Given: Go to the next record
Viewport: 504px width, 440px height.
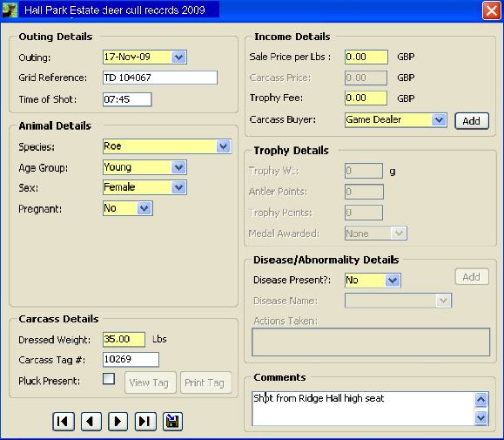Looking at the screenshot, I should [118, 422].
